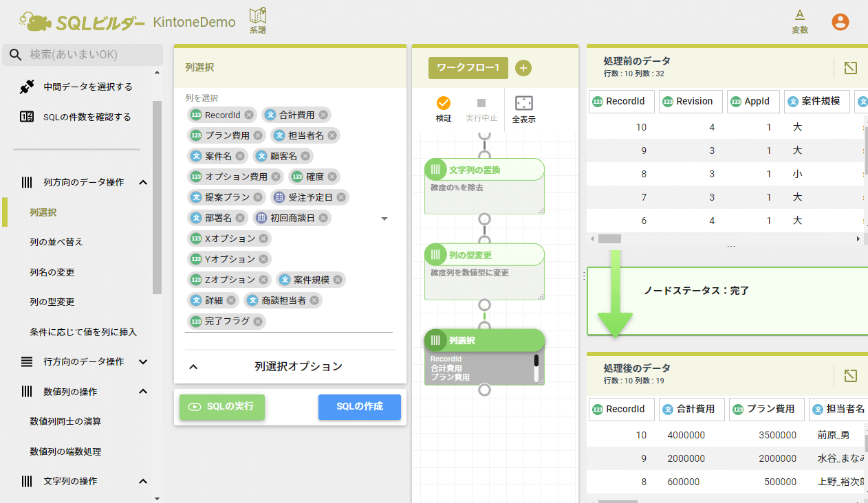Image resolution: width=868 pixels, height=503 pixels.
Task: Click 合計費用 header in 処理後のデータ
Action: (x=691, y=409)
